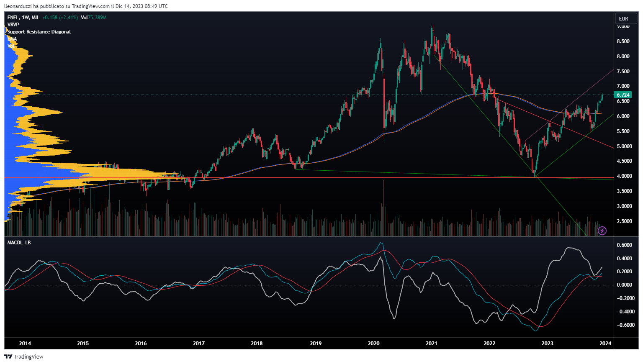Click the purple lightning bolt icon
The image size is (643, 364).
(x=602, y=231)
